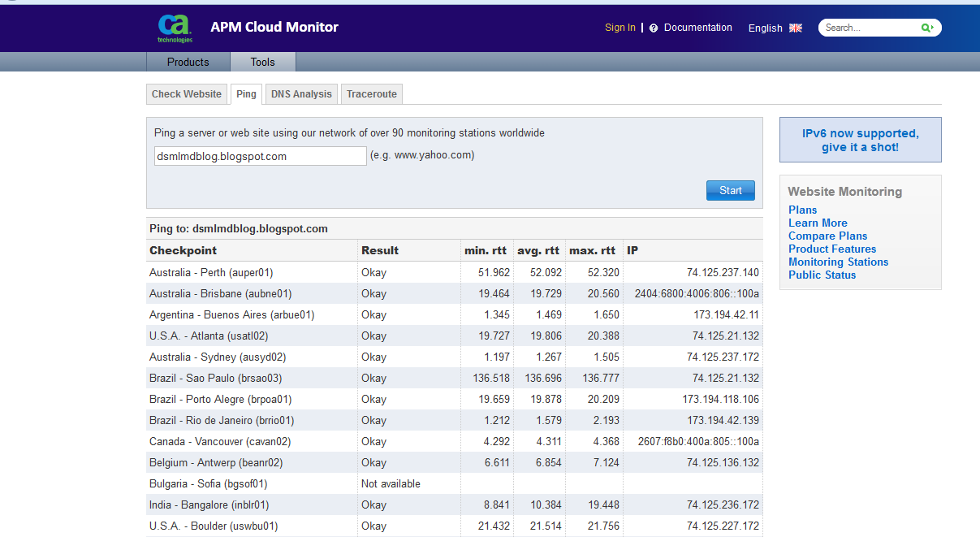The image size is (980, 537).
Task: Select the U.S.A. - Atlanta (usatl02) row
Action: click(x=455, y=336)
